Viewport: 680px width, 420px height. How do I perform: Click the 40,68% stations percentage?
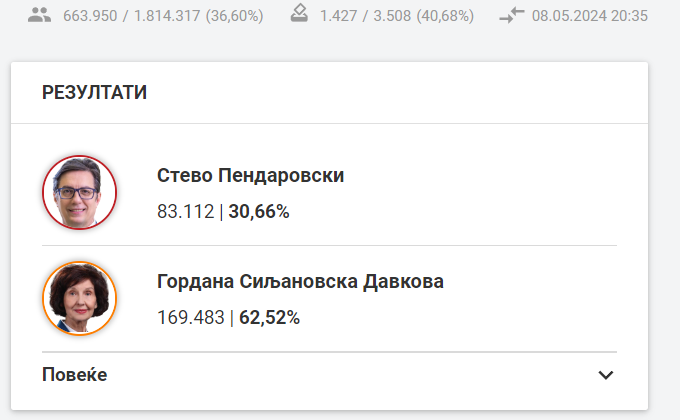pos(445,16)
